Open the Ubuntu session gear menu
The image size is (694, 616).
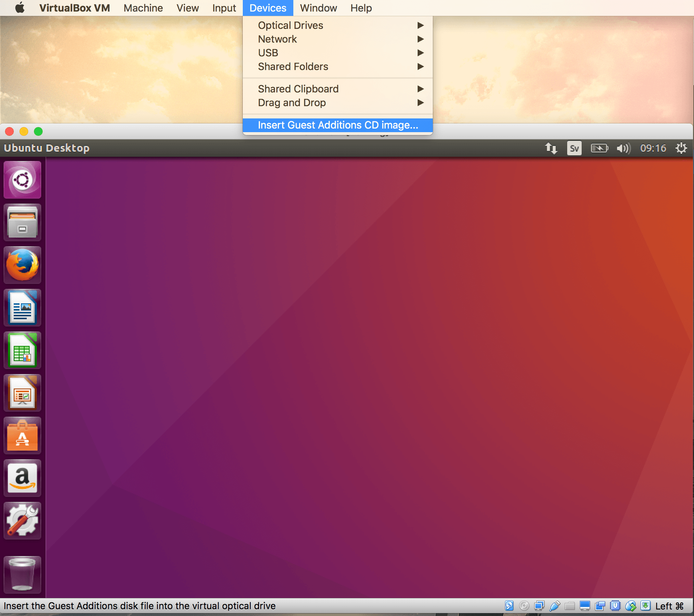[681, 148]
